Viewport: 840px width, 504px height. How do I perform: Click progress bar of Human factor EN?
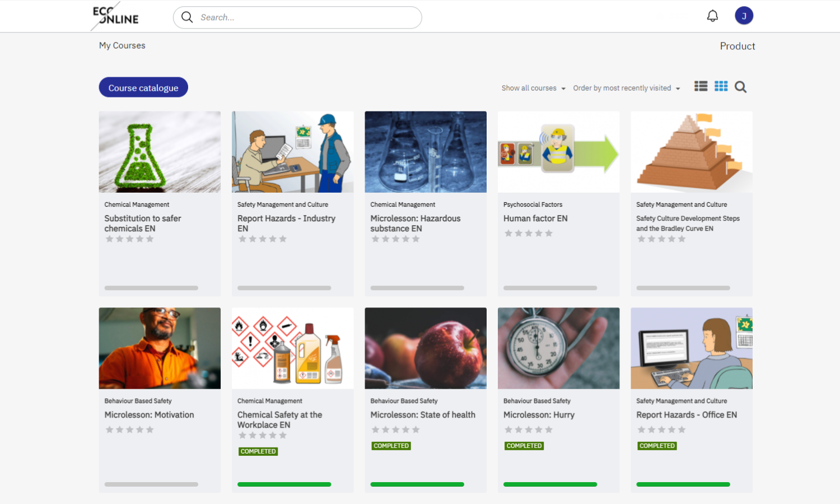click(x=550, y=288)
